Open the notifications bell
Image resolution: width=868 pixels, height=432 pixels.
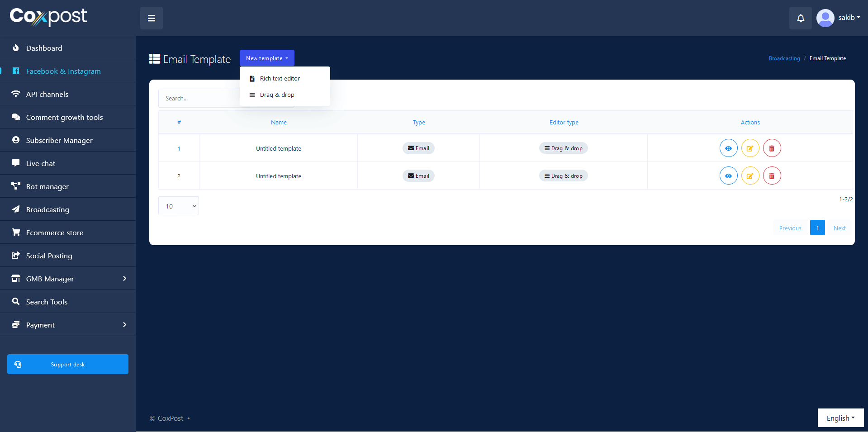coord(801,18)
